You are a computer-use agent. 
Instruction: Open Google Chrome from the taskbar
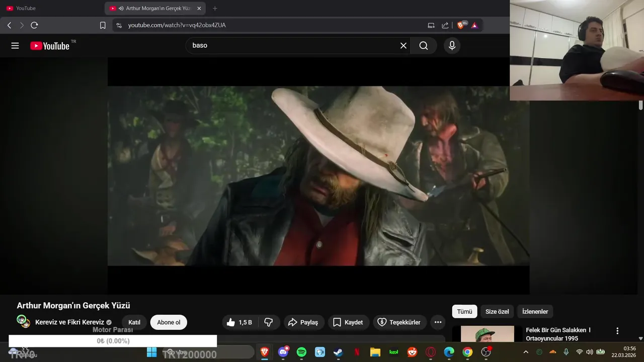(467, 352)
